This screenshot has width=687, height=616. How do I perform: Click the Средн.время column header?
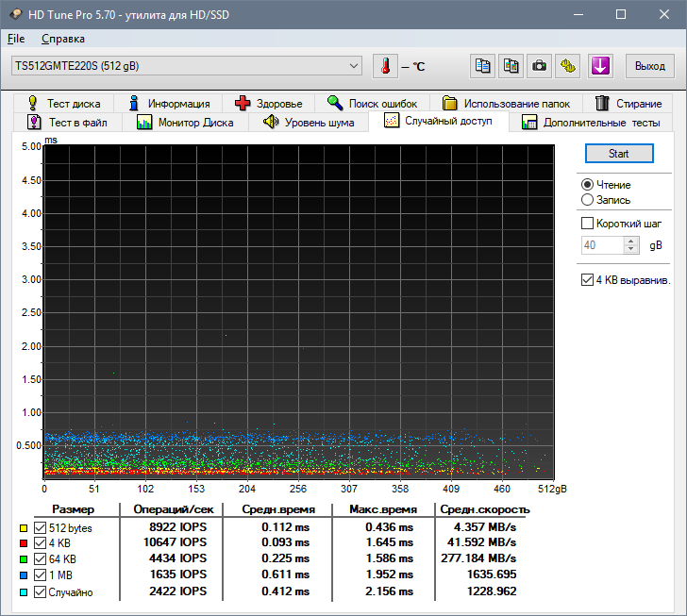point(278,509)
